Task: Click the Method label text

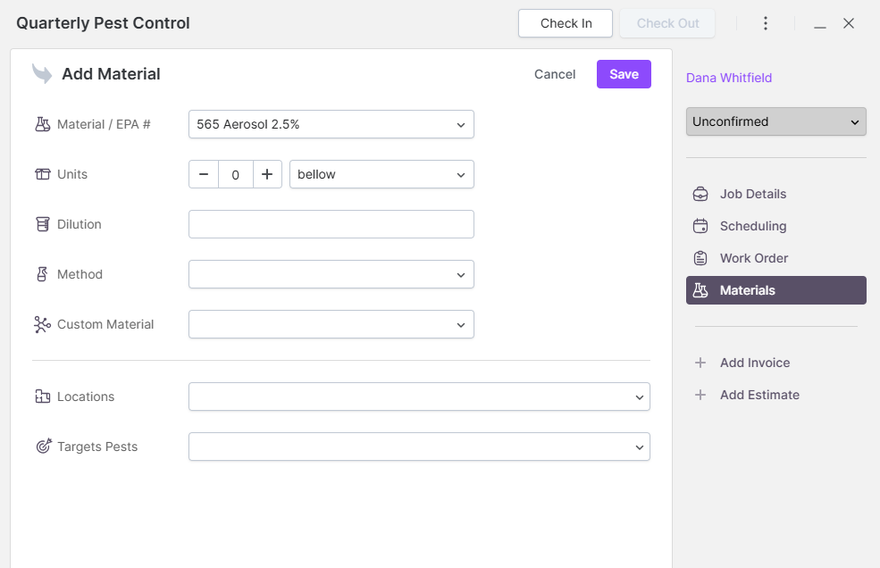Action: point(80,274)
